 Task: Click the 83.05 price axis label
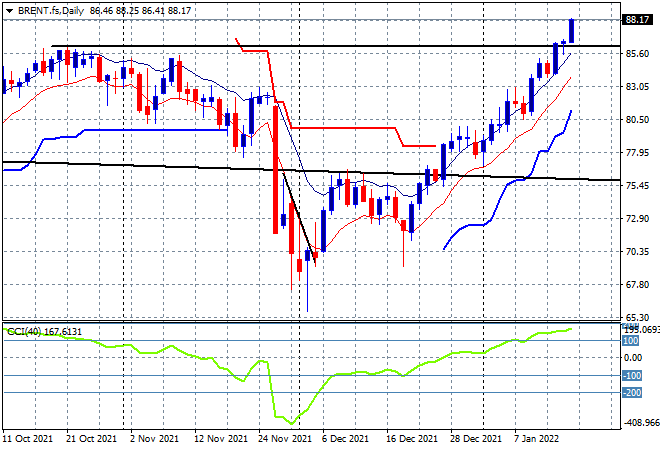(x=637, y=86)
